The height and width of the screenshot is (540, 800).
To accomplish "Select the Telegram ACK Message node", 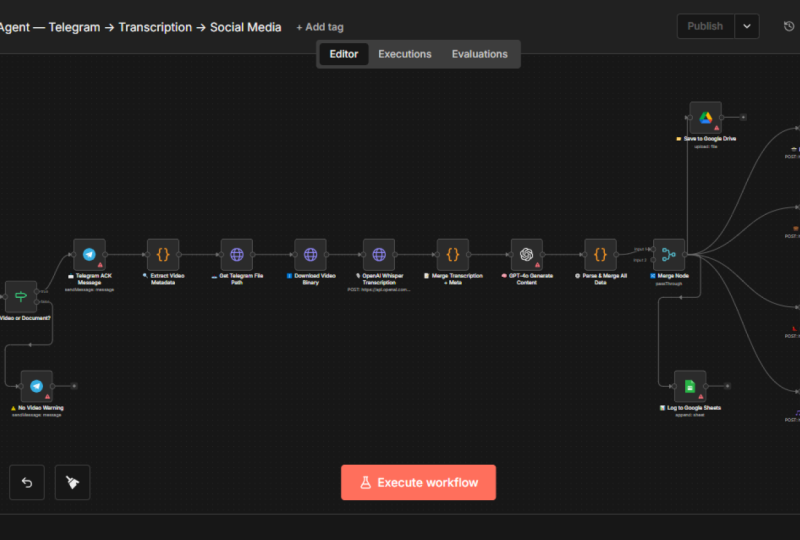I will [89, 254].
